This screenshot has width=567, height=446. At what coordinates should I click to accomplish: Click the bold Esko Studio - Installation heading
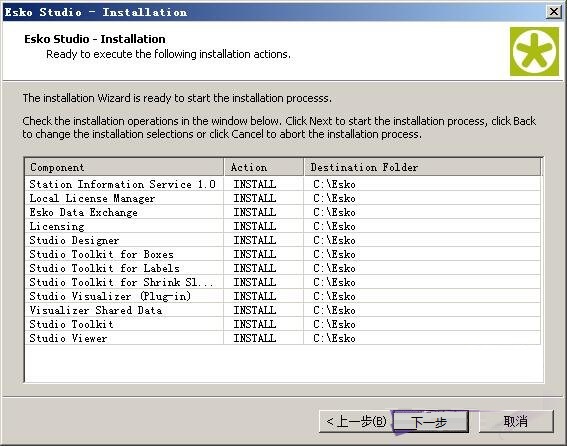[95, 39]
